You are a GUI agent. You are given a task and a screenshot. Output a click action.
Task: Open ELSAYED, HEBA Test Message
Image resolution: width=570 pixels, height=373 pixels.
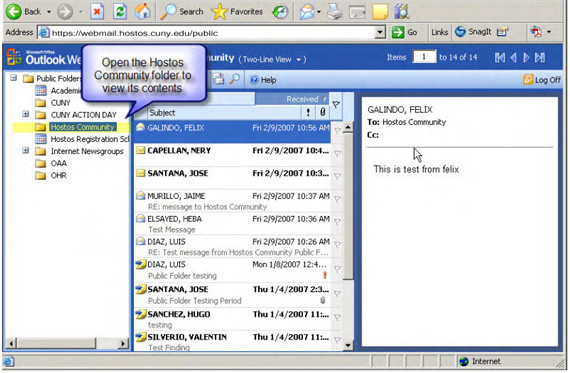click(232, 223)
